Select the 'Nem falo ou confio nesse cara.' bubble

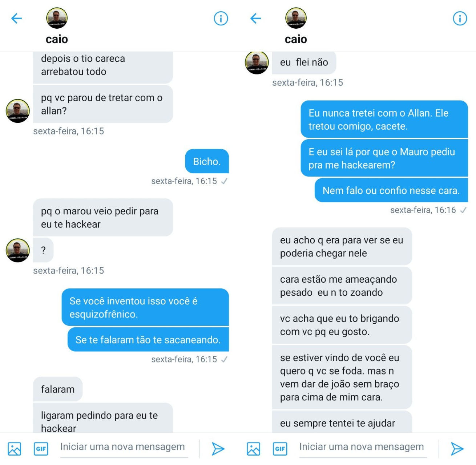pos(391,190)
